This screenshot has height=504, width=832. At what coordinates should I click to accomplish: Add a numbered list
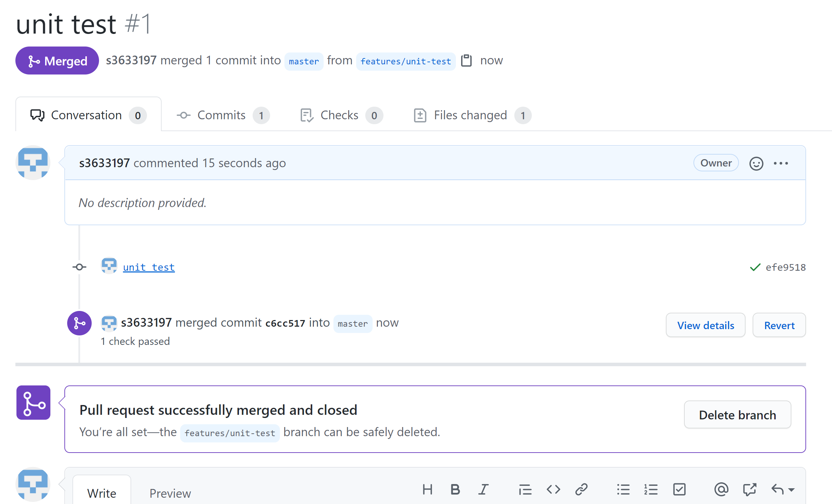(651, 489)
